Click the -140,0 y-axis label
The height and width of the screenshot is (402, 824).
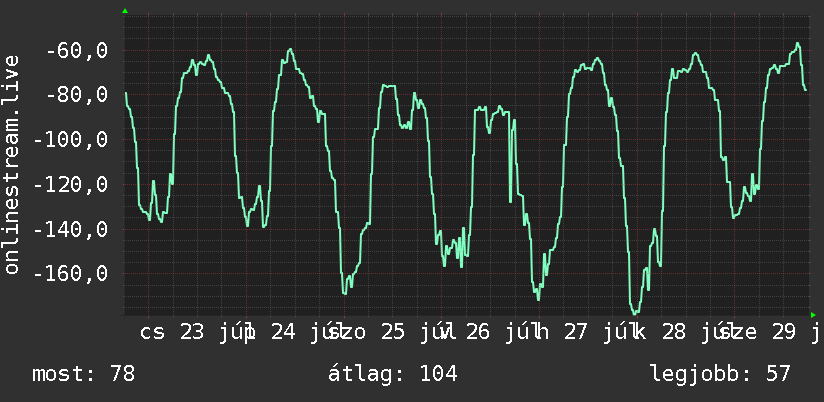click(71, 229)
